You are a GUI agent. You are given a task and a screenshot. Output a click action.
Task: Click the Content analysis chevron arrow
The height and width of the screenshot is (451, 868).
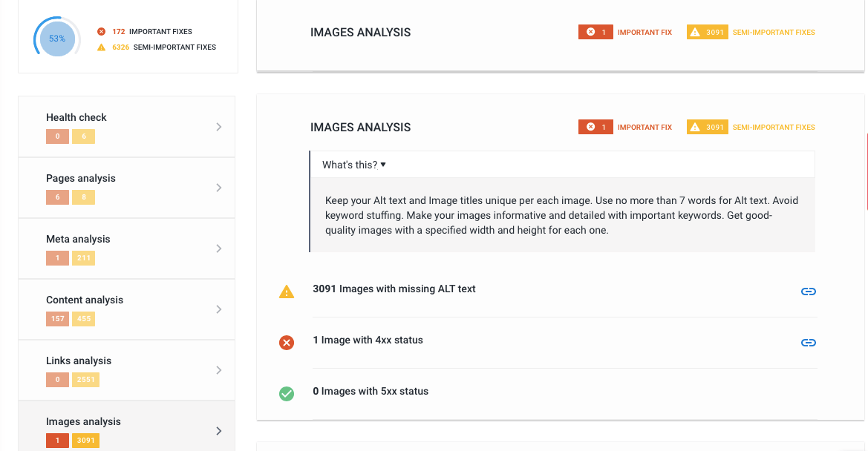click(218, 309)
